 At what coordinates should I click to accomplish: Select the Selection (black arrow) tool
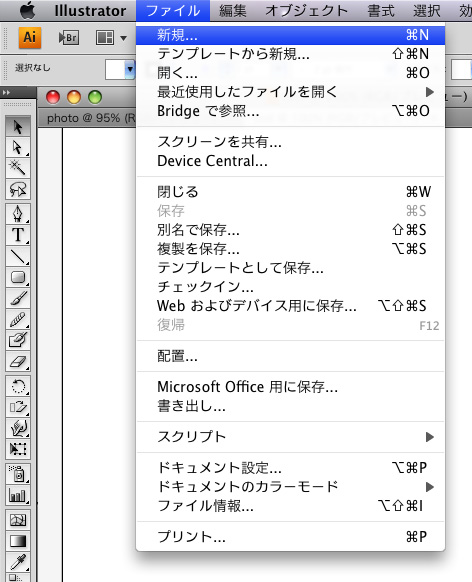(x=18, y=127)
